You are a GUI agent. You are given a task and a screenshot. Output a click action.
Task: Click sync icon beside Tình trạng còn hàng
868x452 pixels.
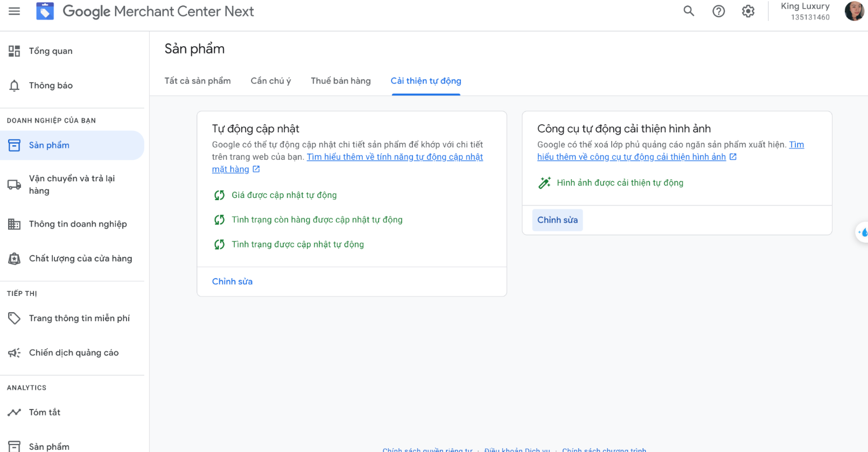219,220
